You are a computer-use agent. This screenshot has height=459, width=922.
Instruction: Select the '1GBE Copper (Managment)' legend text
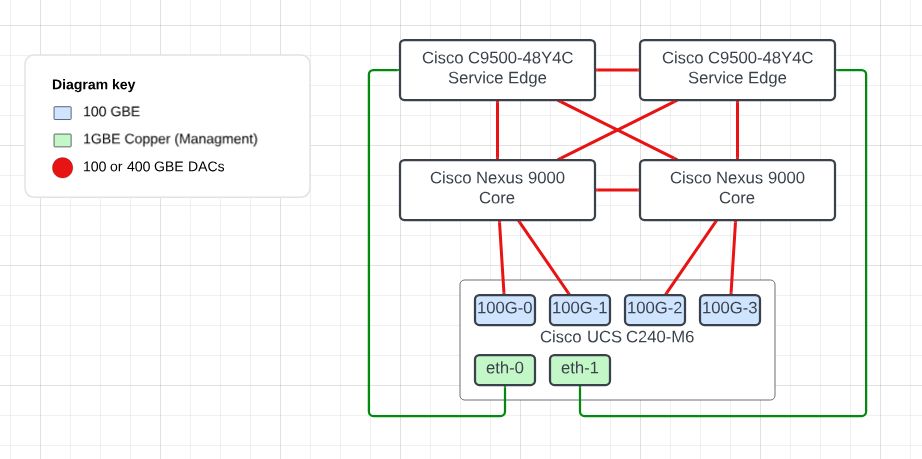coord(170,139)
